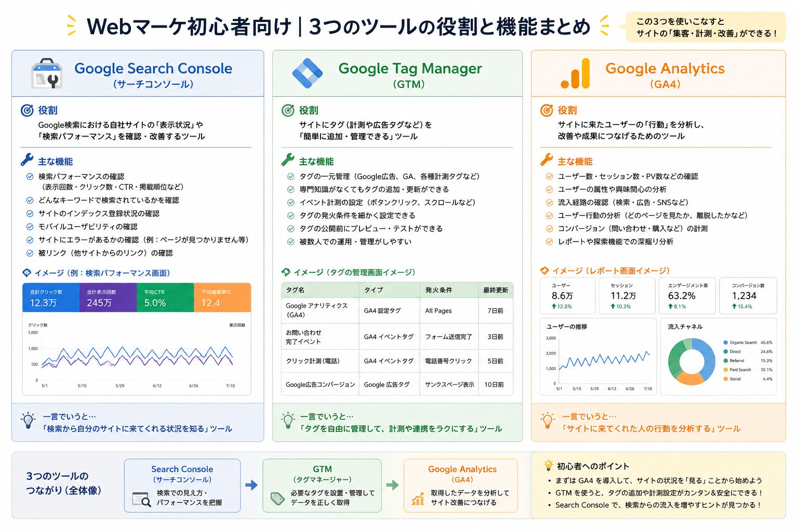Click the Direct 24.6% legend entry
Viewport: 798px width, 532px height.
[748, 352]
